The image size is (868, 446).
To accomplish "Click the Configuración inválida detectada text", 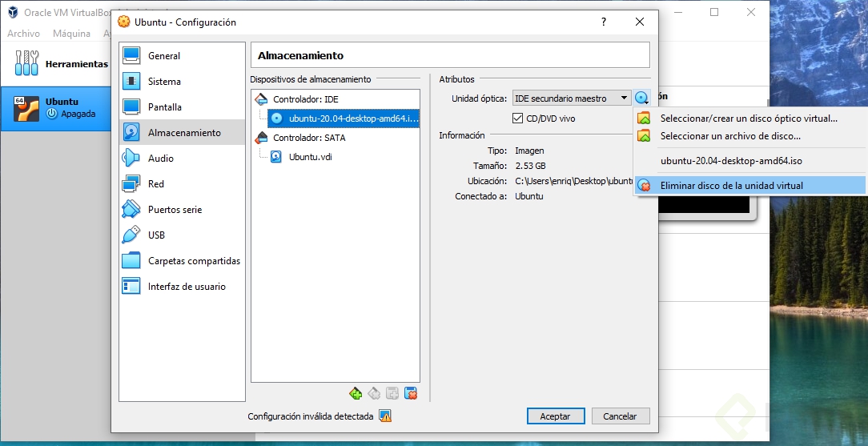I will pyautogui.click(x=311, y=416).
